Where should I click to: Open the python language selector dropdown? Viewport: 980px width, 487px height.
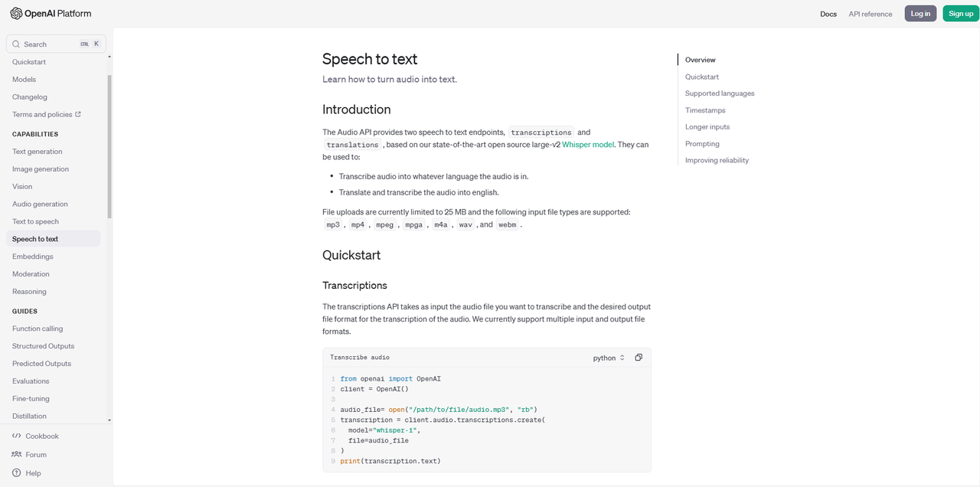pyautogui.click(x=609, y=358)
